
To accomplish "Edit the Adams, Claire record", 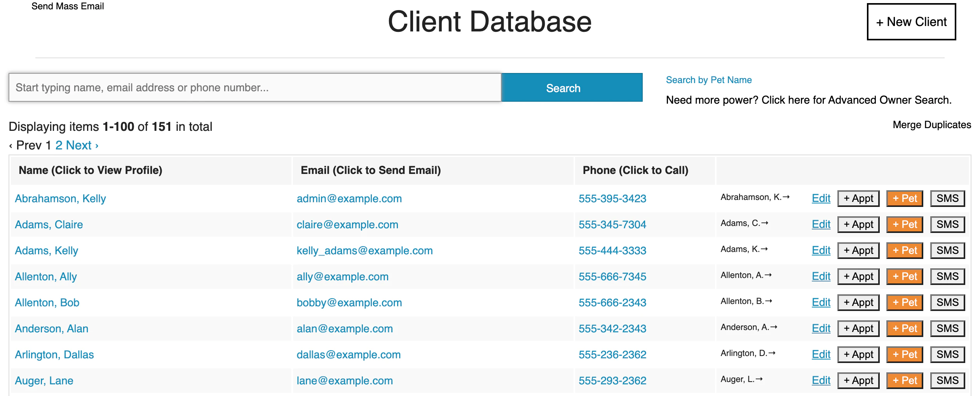I will (x=821, y=224).
